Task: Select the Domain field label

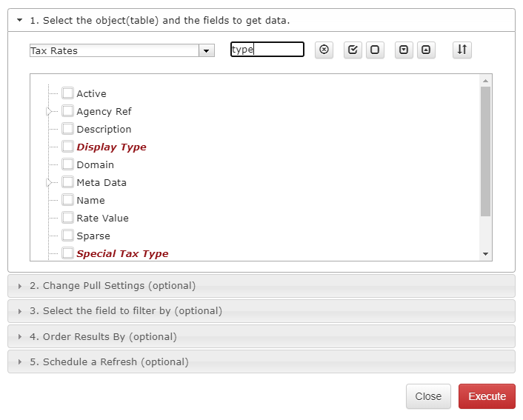Action: [x=96, y=164]
